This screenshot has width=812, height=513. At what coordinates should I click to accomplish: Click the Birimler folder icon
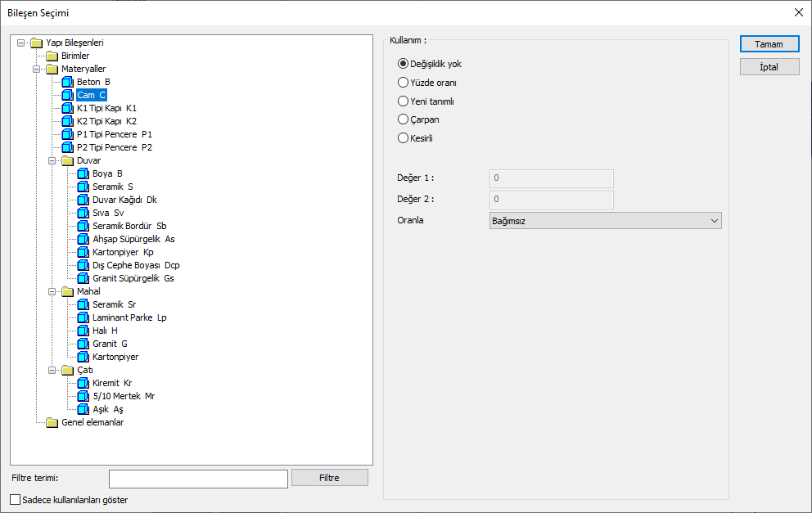52,56
